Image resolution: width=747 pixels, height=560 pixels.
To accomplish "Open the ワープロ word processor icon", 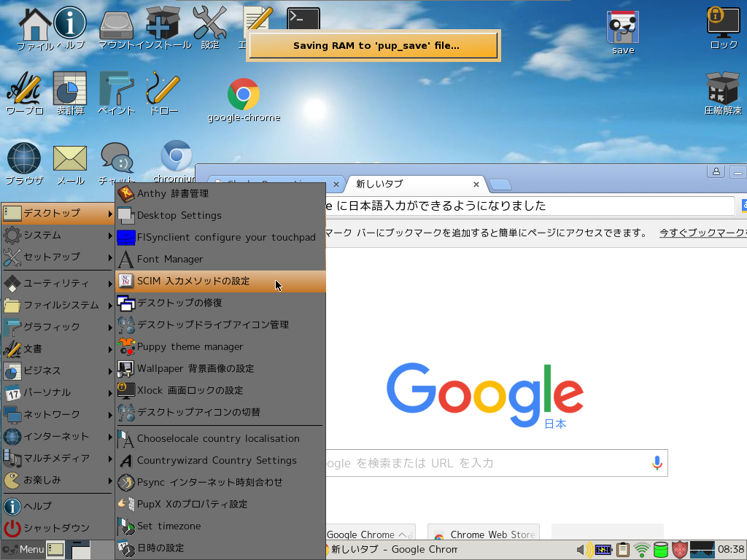I will point(24,93).
